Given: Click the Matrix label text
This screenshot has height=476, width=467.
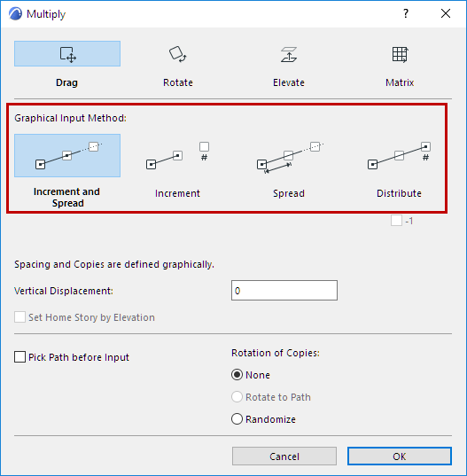Looking at the screenshot, I should pyautogui.click(x=400, y=82).
